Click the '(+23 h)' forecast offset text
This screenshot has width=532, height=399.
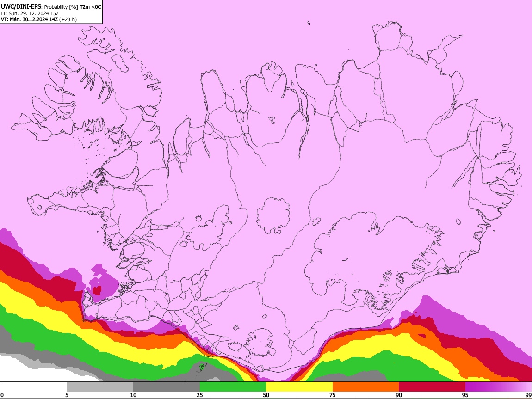point(68,19)
